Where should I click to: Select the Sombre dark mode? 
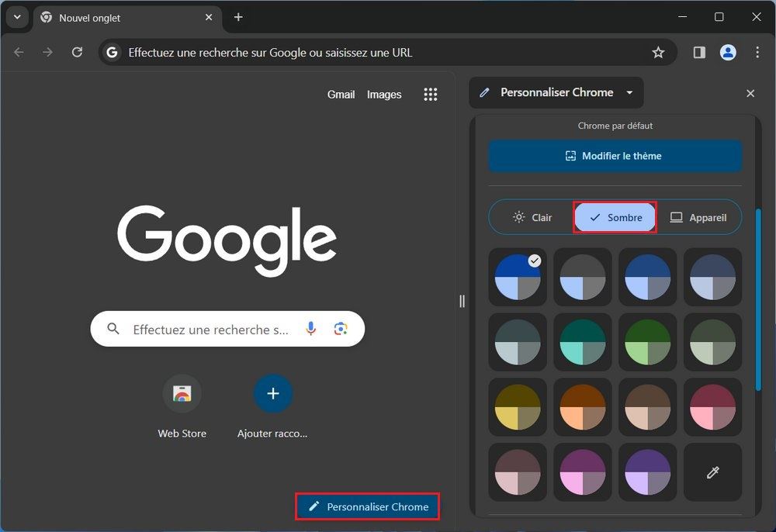[x=615, y=217]
